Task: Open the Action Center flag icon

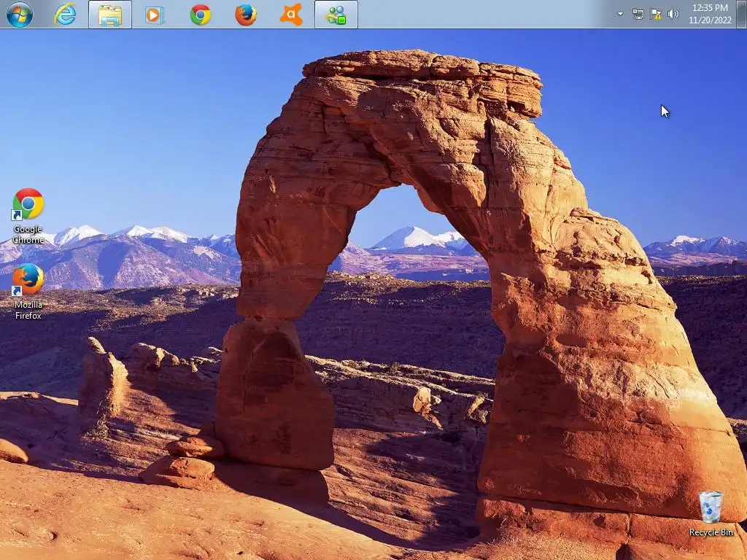Action: tap(656, 15)
